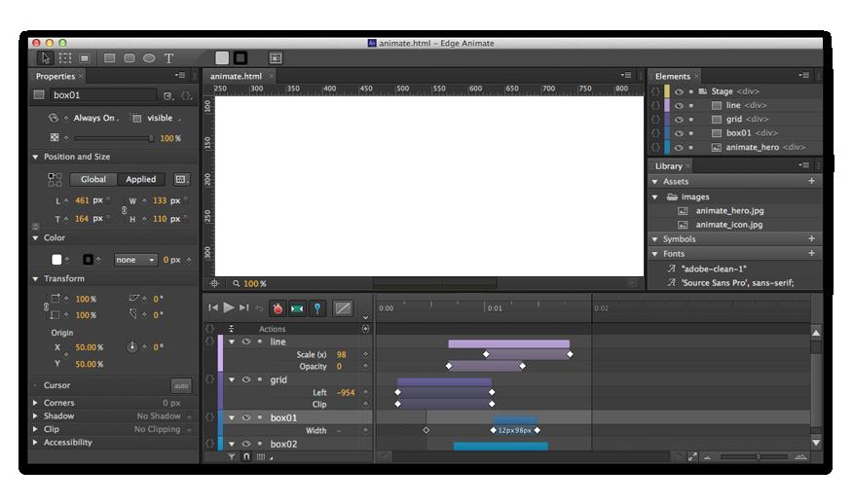The width and height of the screenshot is (853, 504).
Task: Click the layout defaults toolbar icon
Action: point(276,57)
